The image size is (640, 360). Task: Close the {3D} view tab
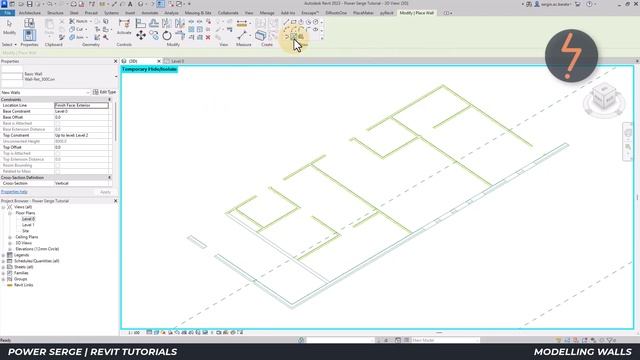[x=159, y=61]
